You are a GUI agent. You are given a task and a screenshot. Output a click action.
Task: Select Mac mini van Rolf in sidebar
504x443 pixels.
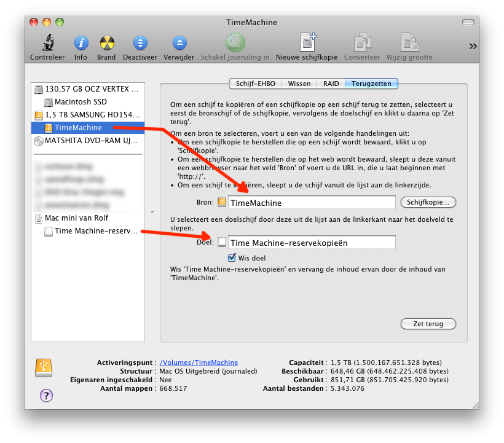[76, 218]
